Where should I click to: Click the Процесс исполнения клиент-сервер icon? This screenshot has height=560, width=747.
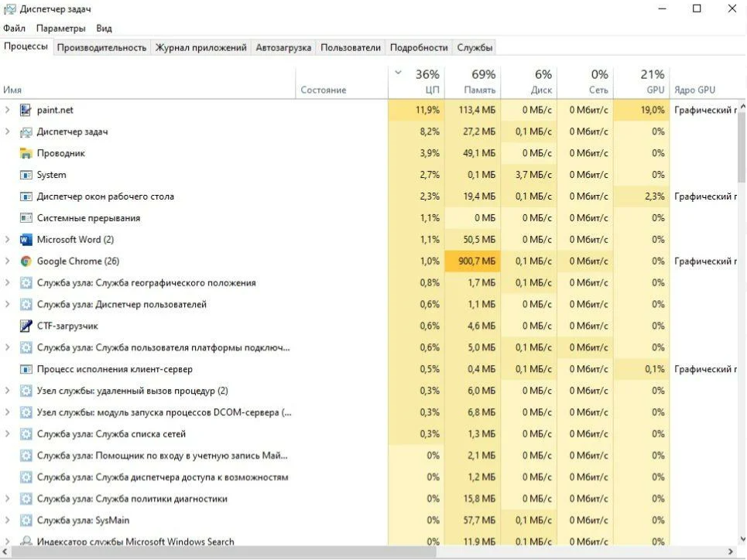(26, 369)
